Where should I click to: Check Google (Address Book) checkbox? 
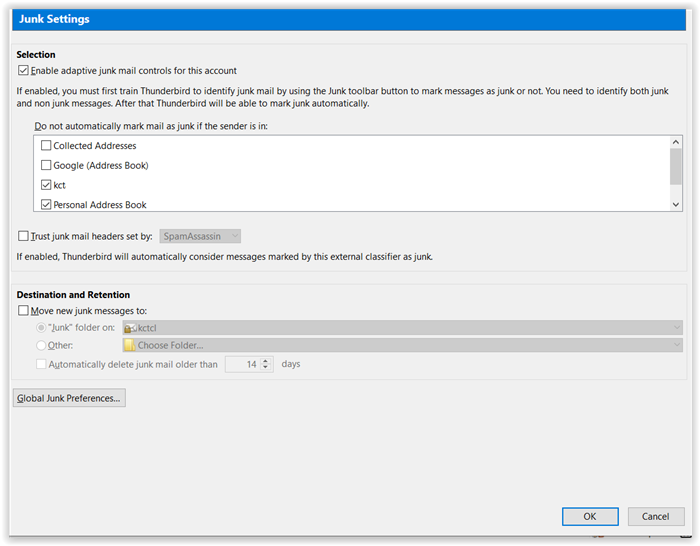46,165
